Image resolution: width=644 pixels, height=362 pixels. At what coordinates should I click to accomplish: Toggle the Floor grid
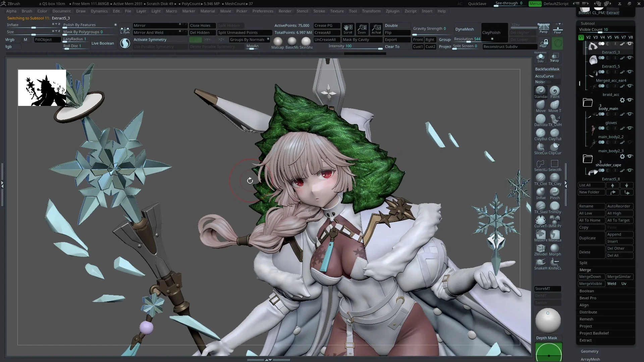tap(557, 28)
